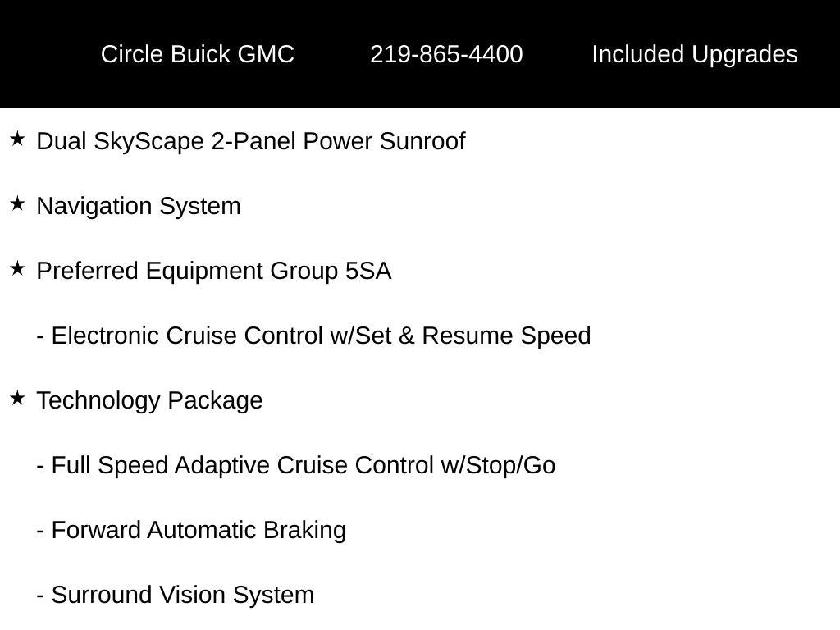Viewport: 840px width, 630px height.
Task: Select Dual SkyScape 2-Panel Power Sunroof text
Action: coord(251,141)
